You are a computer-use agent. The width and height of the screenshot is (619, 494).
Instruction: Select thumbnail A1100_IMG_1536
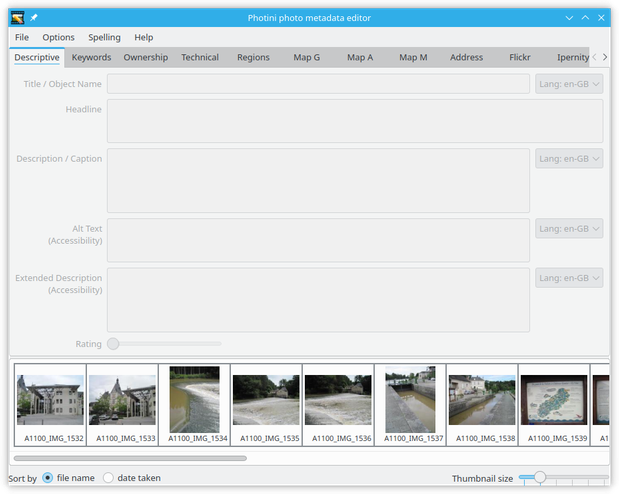click(338, 405)
